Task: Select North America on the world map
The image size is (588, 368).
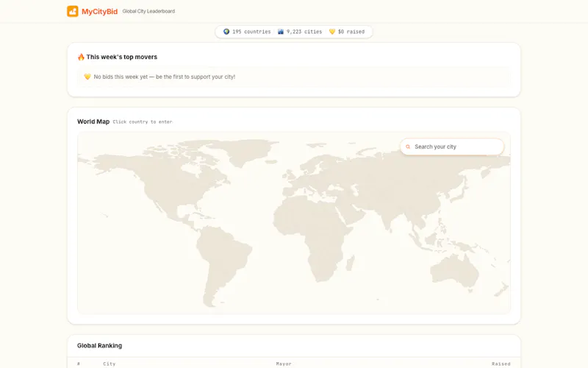Action: [x=161, y=180]
